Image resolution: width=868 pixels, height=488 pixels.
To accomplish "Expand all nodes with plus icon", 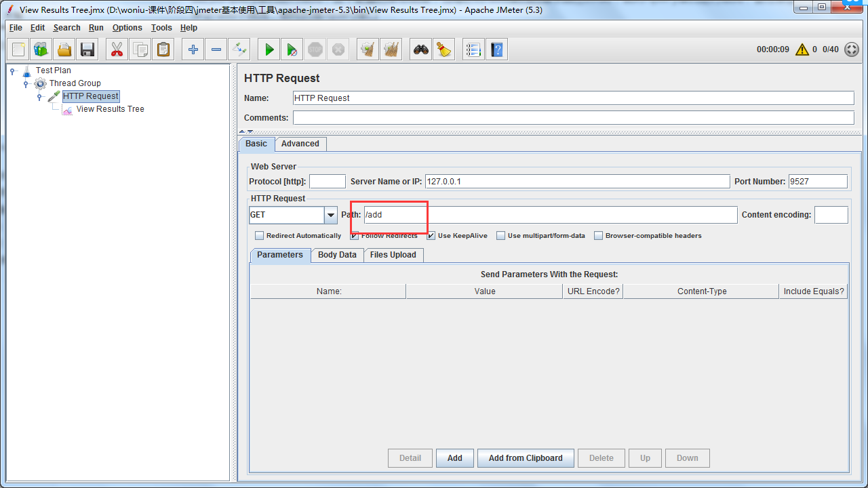I will coord(193,49).
